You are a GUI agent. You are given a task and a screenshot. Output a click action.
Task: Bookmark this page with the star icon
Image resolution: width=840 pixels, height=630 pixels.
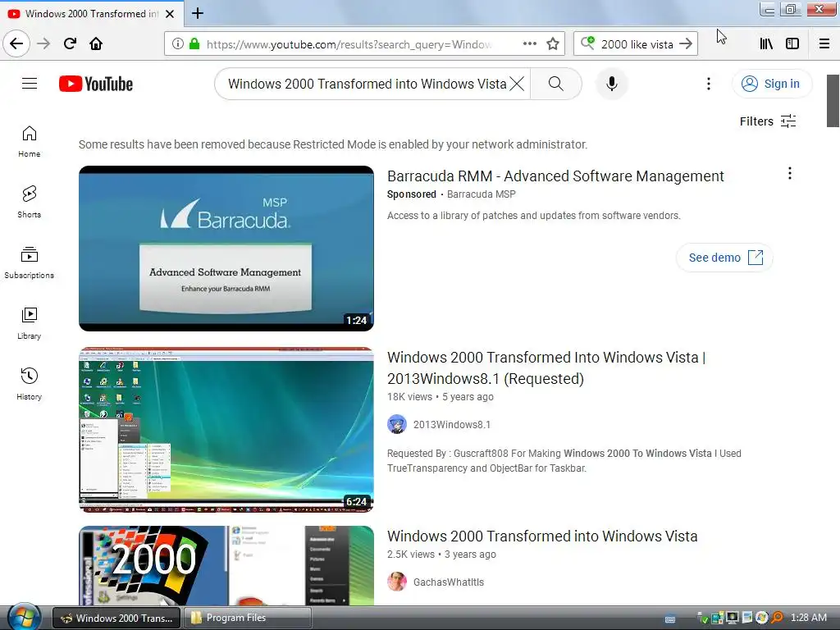pos(553,44)
